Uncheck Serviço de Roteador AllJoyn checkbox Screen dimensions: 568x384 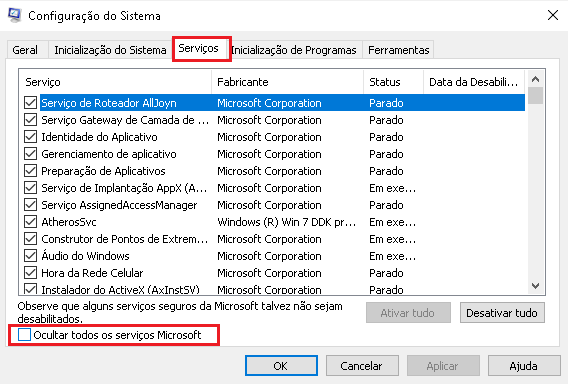click(x=30, y=103)
